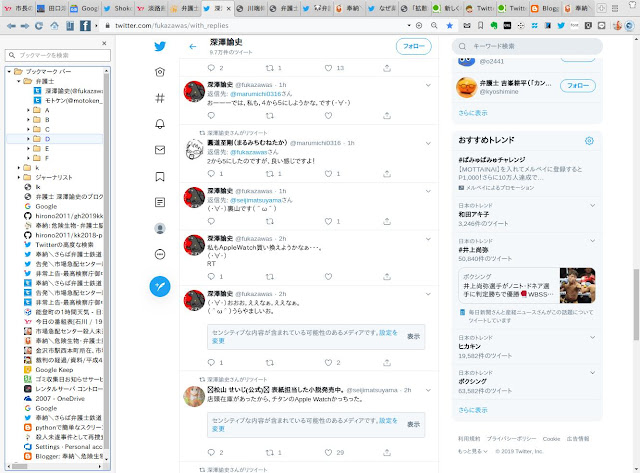Click the プライバシーポリシー footer link
Image resolution: width=640 pixels, height=473 pixels.
pyautogui.click(x=511, y=439)
